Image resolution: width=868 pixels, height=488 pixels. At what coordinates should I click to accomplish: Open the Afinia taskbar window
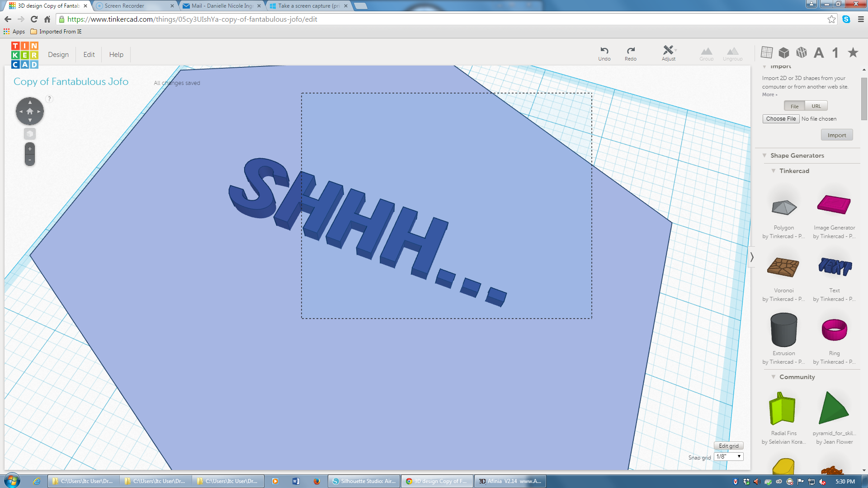510,481
